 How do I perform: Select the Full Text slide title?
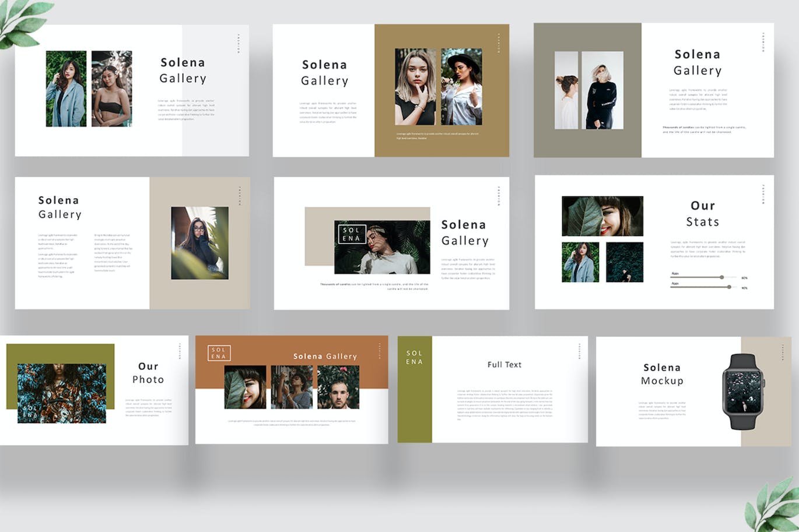(504, 364)
